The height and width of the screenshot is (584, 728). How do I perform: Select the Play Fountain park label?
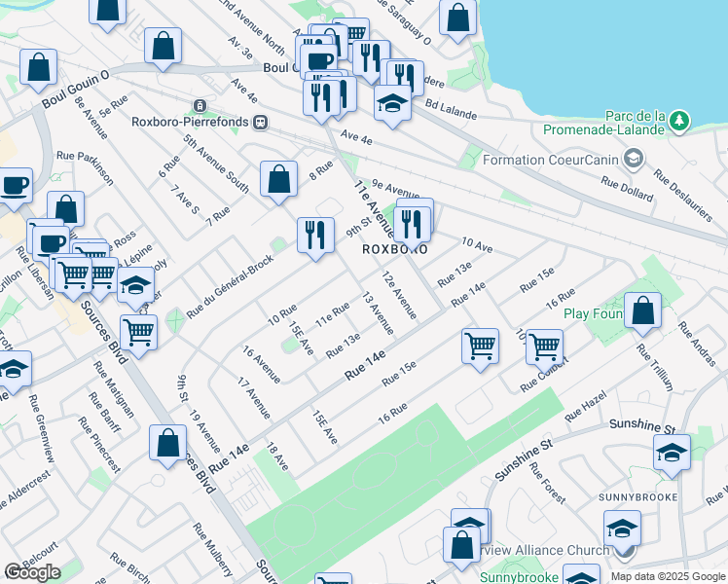[594, 314]
